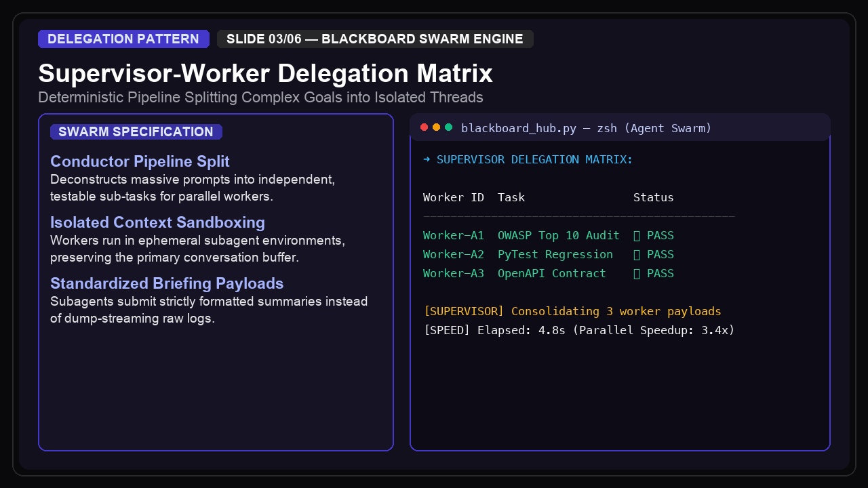Screen dimensions: 868x488
Task: Click the SWARM SPECIFICATION label
Action: pos(136,131)
